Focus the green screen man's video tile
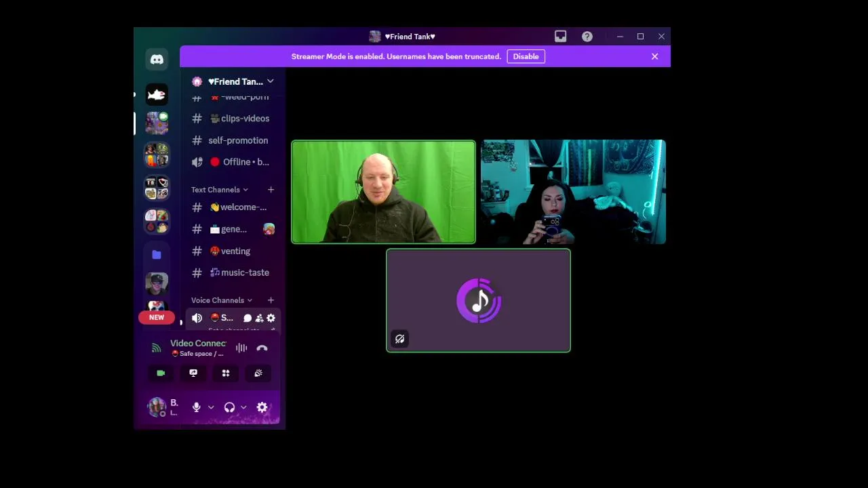 point(384,192)
